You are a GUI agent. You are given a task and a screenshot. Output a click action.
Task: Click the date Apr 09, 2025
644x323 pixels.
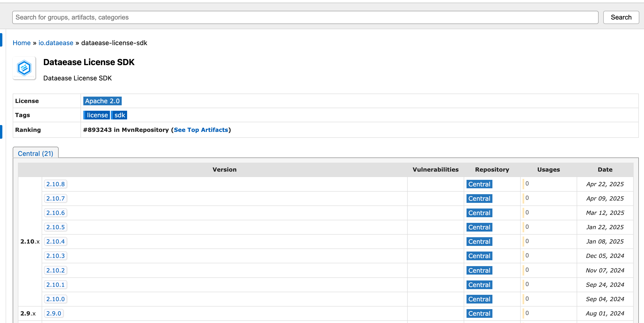tap(605, 198)
